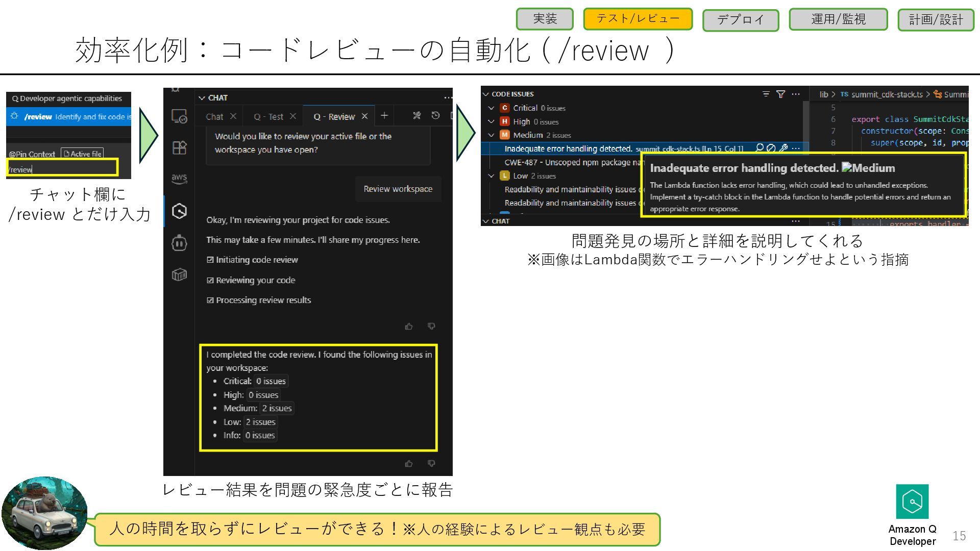Collapse the High issues group chevron
The height and width of the screenshot is (551, 980).
(491, 121)
